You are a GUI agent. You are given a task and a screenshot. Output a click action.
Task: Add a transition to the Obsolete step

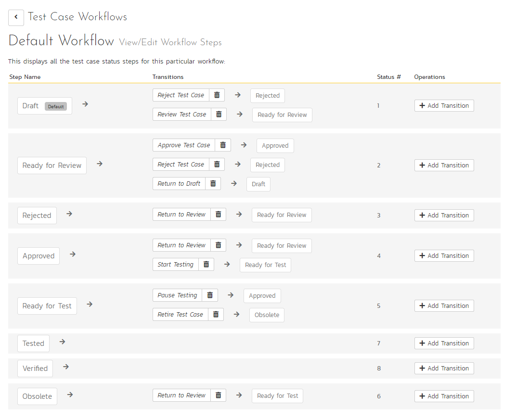[444, 396]
